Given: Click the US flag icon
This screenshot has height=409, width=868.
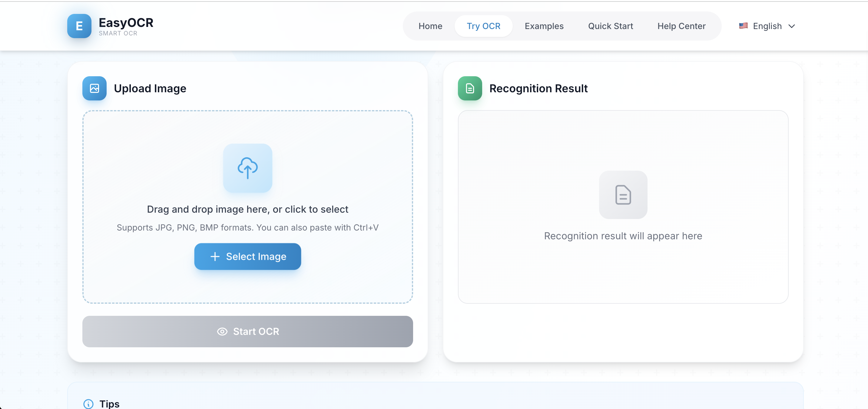Looking at the screenshot, I should pos(743,26).
